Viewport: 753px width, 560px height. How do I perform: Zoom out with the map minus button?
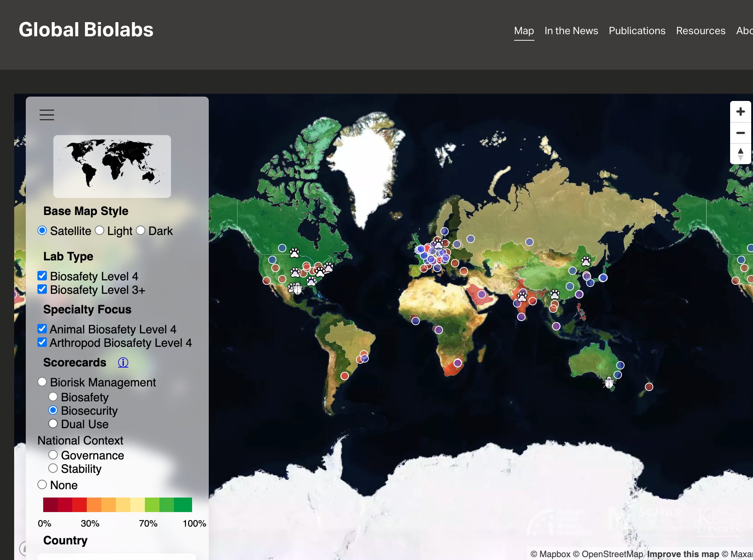coord(740,133)
